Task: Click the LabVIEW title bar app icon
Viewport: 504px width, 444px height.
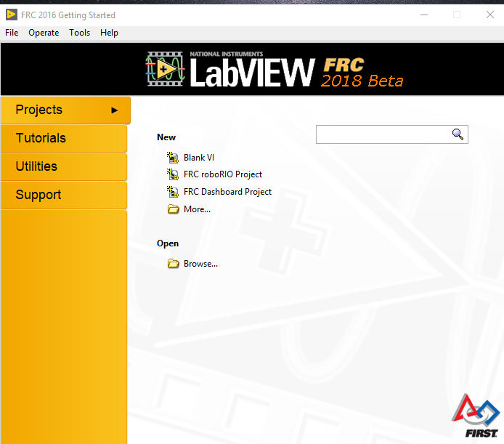Action: click(x=11, y=15)
